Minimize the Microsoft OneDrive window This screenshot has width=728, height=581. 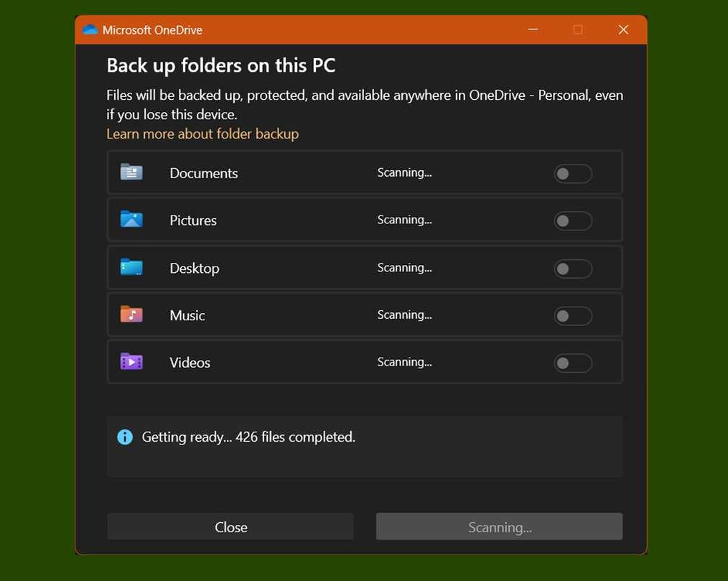[x=533, y=29]
